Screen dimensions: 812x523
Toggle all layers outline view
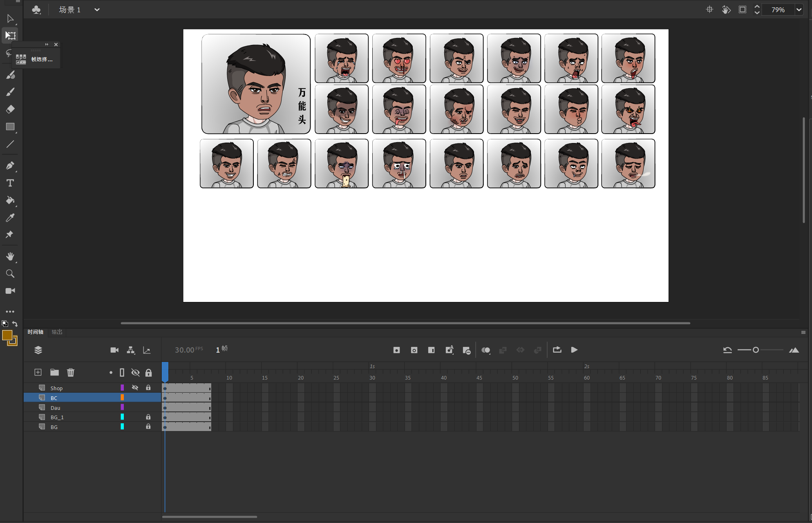point(122,372)
